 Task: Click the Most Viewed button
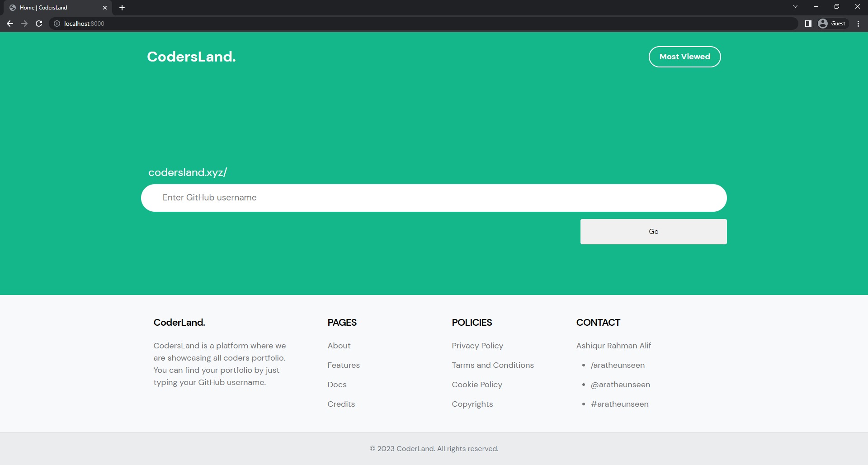click(684, 57)
